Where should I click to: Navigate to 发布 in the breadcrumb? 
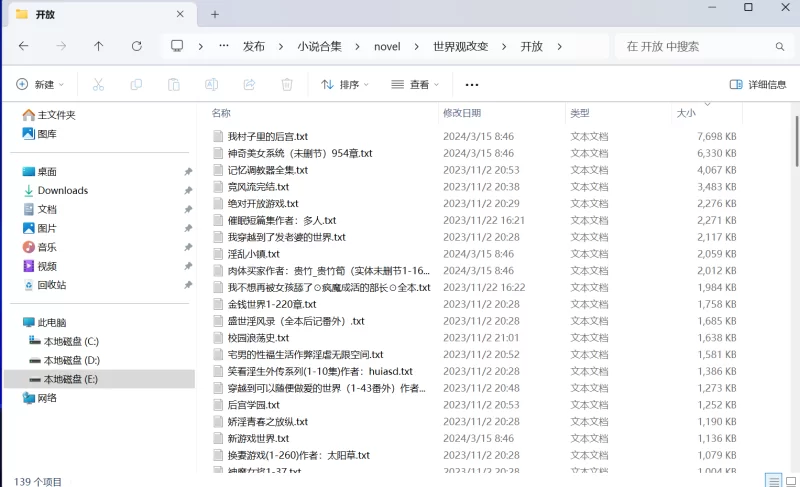[254, 47]
